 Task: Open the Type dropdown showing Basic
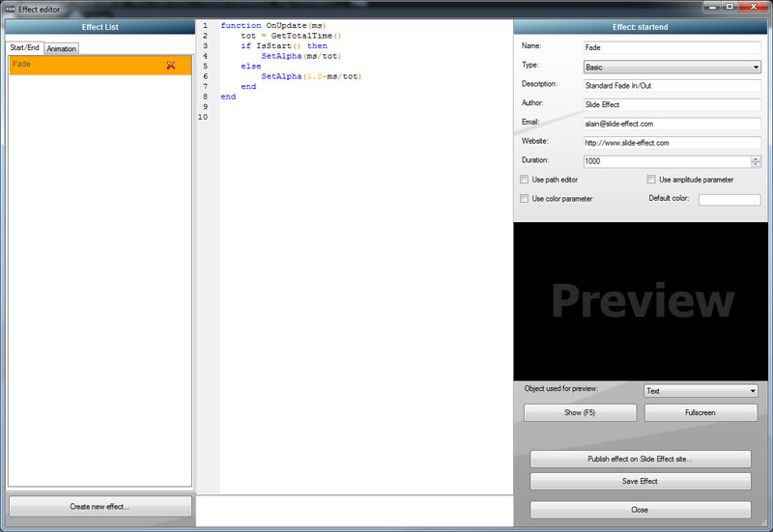672,67
